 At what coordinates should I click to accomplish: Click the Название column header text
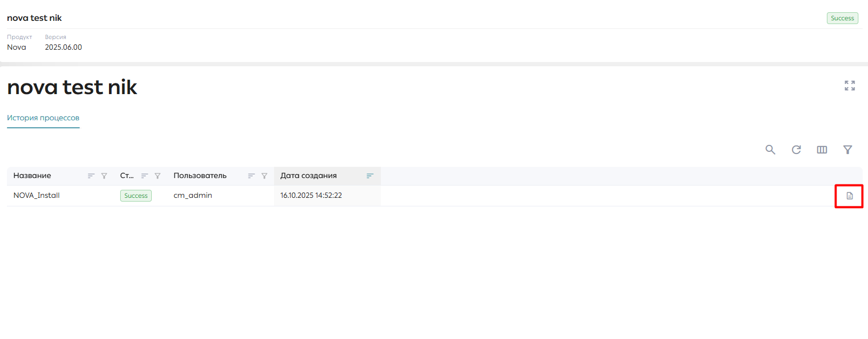[x=32, y=175]
